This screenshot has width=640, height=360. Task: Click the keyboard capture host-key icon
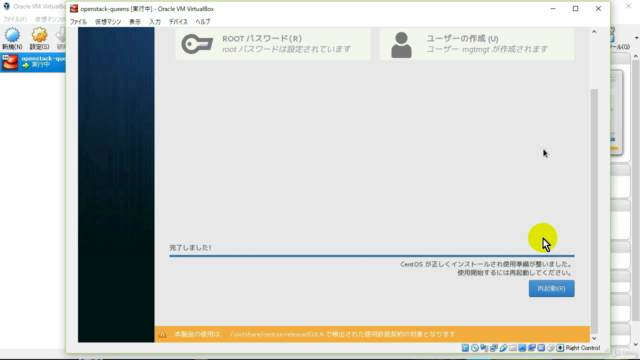click(x=560, y=348)
